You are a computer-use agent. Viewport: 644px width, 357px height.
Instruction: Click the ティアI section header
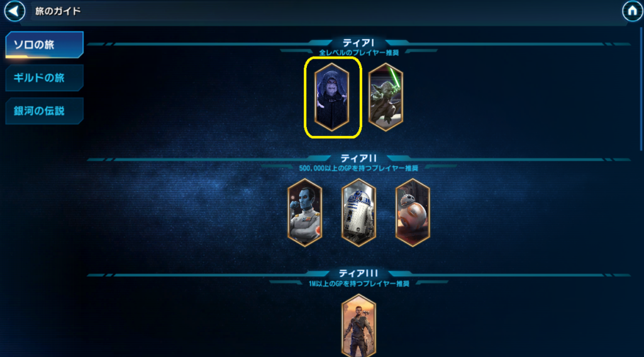[x=358, y=42]
